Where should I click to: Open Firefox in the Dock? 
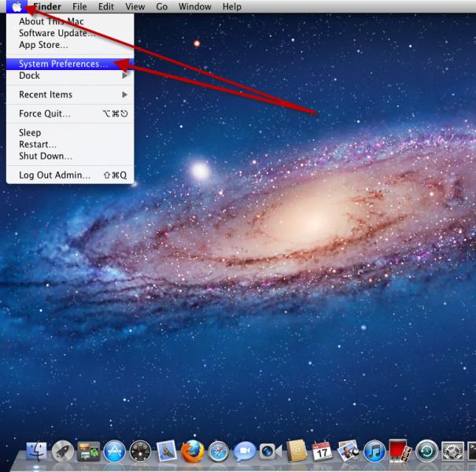coord(192,452)
